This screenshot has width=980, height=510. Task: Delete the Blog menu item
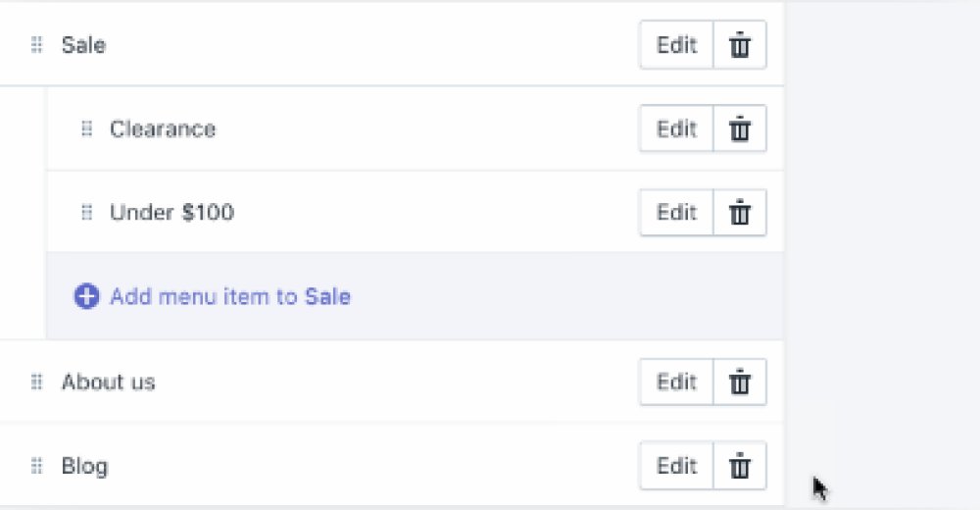pos(739,466)
